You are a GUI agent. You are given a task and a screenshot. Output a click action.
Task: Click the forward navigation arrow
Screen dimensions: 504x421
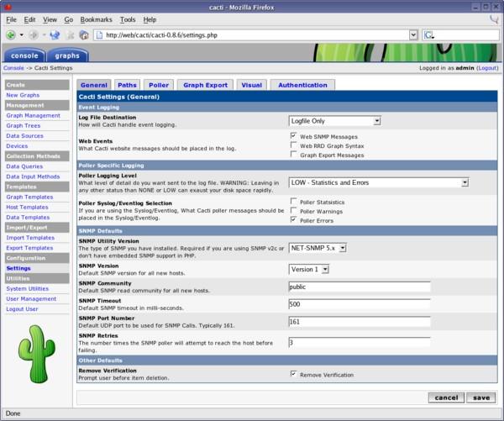(x=34, y=35)
